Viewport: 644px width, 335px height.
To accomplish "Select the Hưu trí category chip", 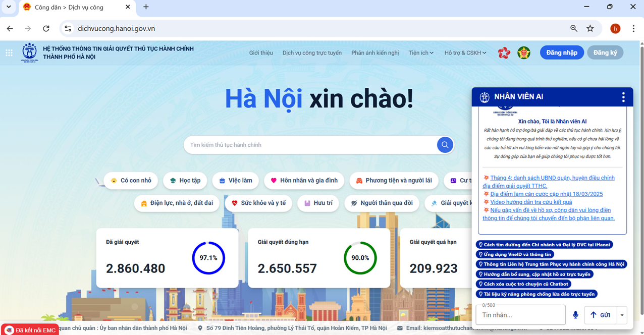I will 318,203.
